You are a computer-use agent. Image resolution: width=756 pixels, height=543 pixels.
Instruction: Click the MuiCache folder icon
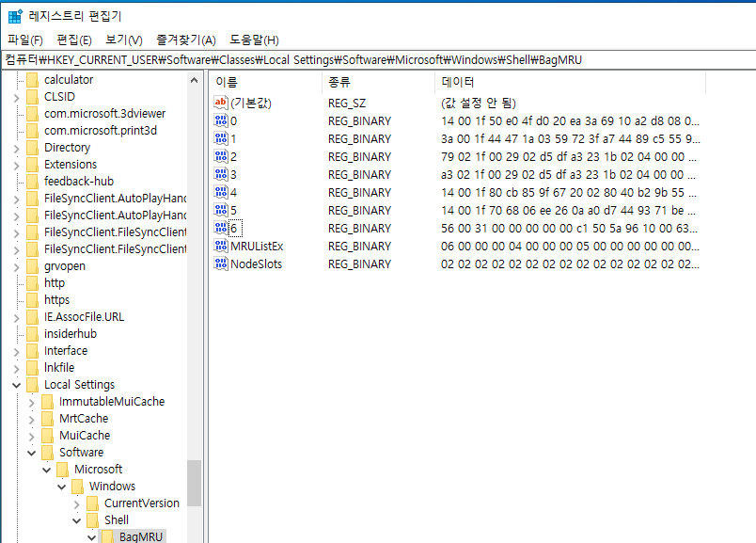(x=47, y=436)
